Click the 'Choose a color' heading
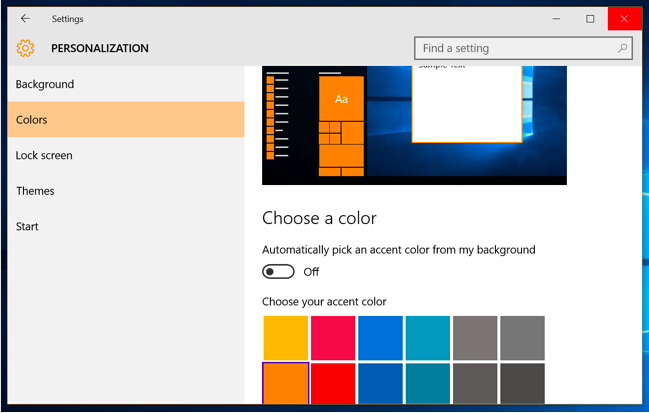 (x=319, y=218)
